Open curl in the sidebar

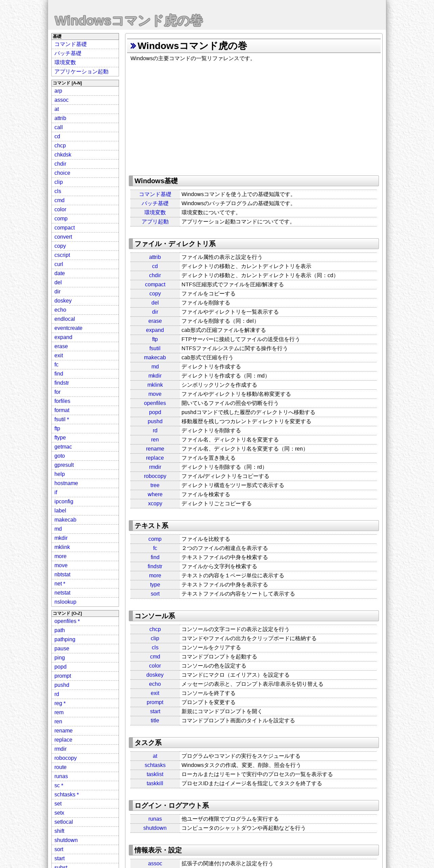[x=58, y=264]
